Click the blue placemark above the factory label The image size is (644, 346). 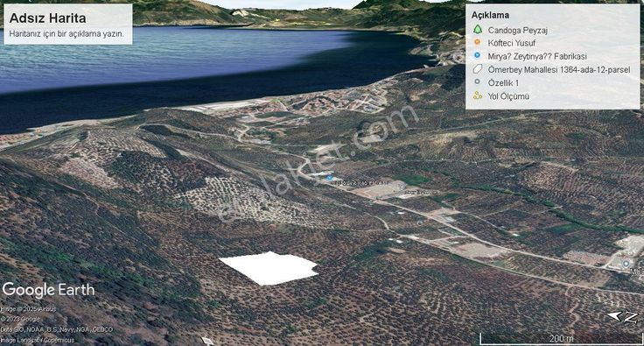[x=329, y=178]
